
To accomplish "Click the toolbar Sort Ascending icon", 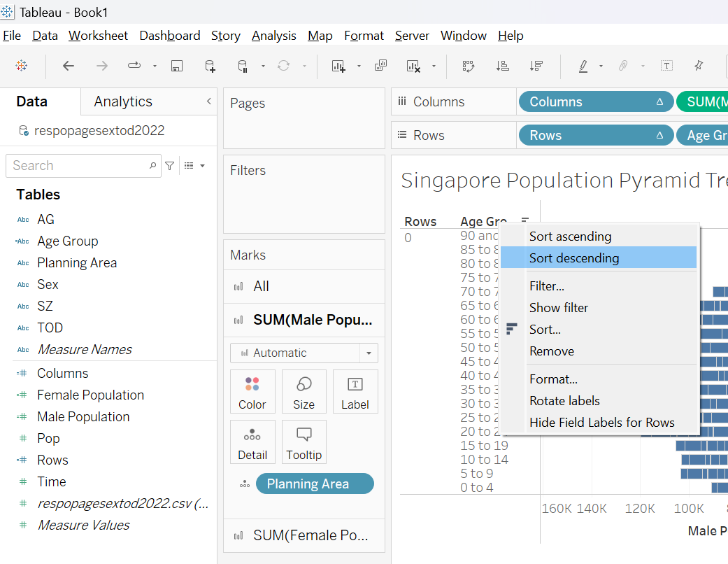I will pos(502,66).
